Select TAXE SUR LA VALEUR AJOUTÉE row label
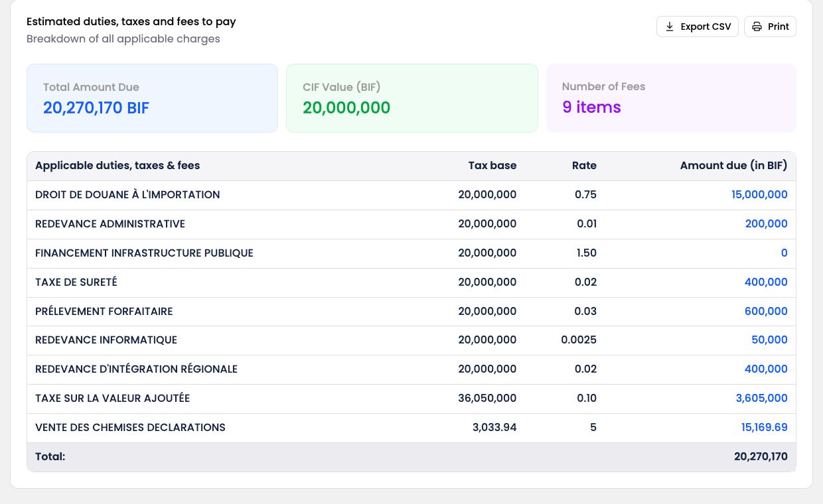 [x=113, y=399]
